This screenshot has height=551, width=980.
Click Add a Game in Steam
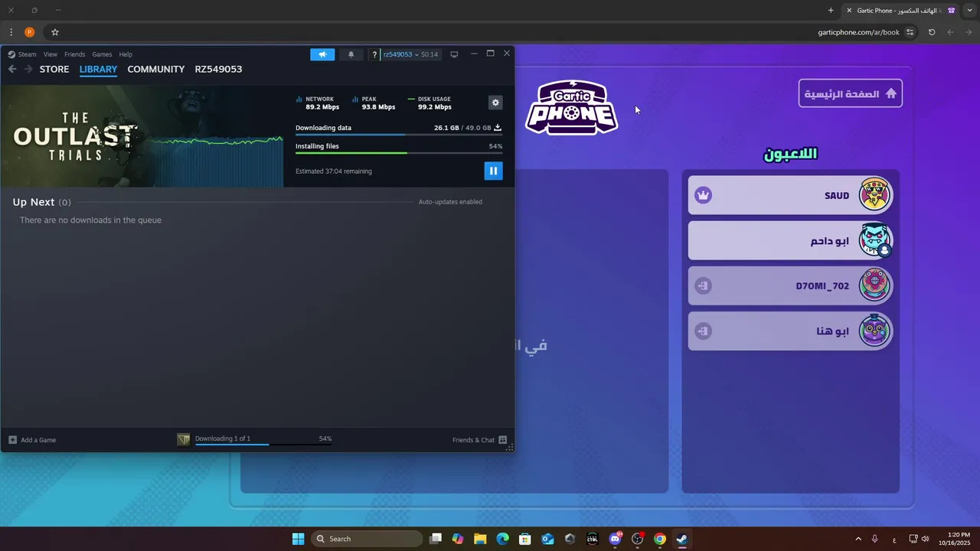pos(32,440)
